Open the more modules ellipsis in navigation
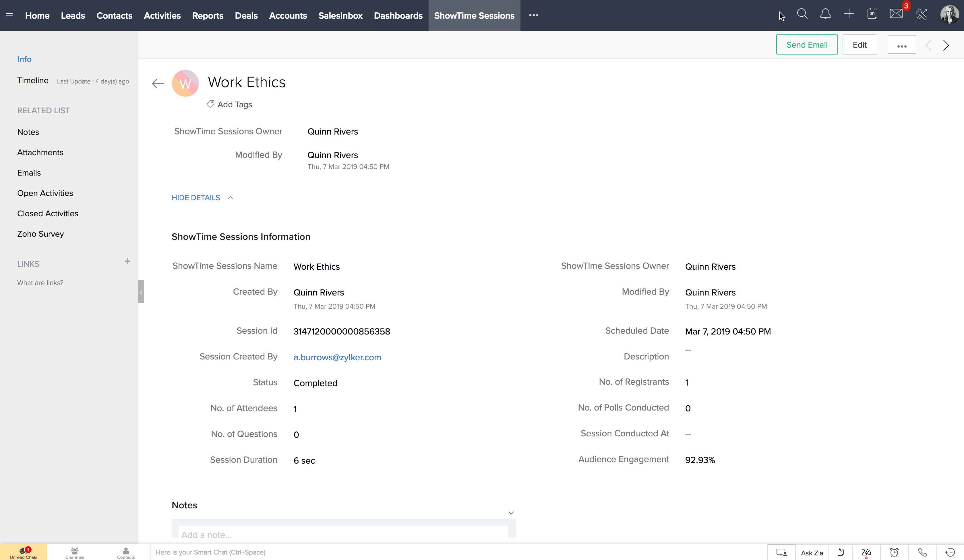 coord(533,15)
